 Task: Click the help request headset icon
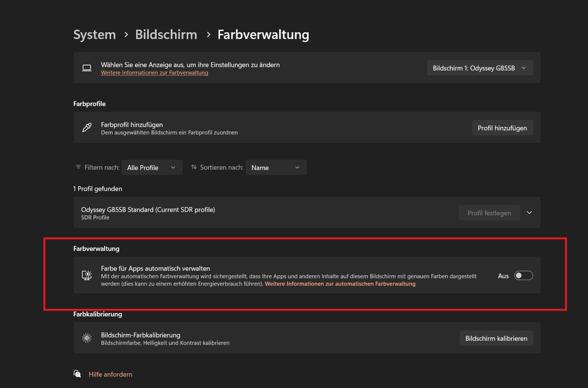pos(77,374)
